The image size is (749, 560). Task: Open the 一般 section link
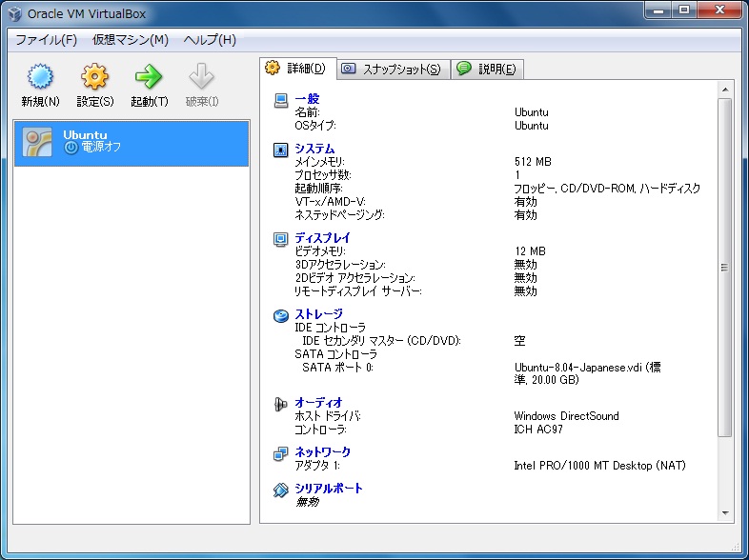[307, 99]
